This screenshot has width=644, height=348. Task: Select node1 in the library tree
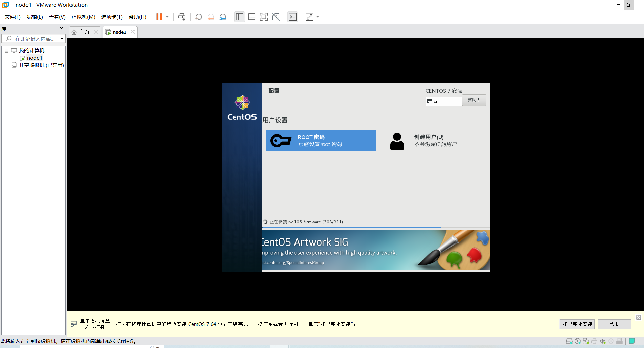pos(35,58)
